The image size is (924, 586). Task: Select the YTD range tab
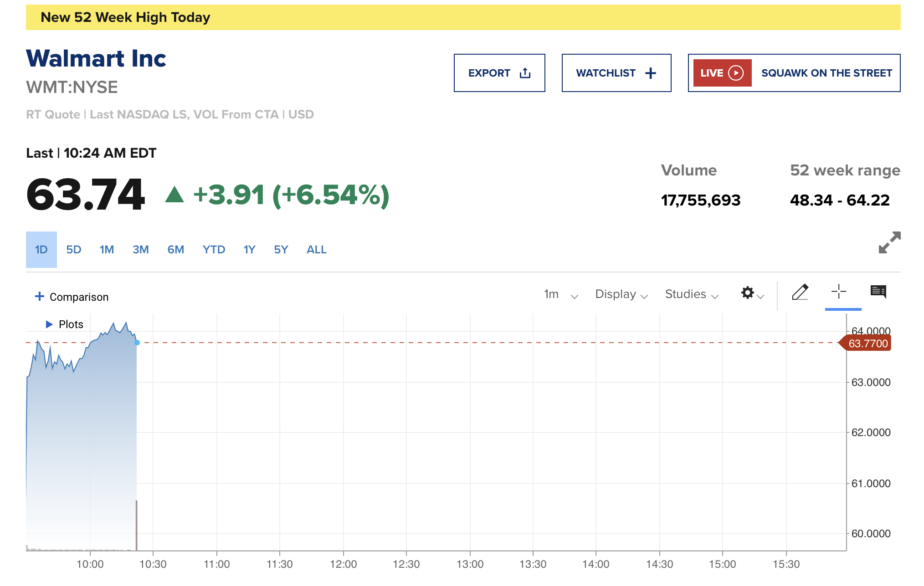point(214,250)
